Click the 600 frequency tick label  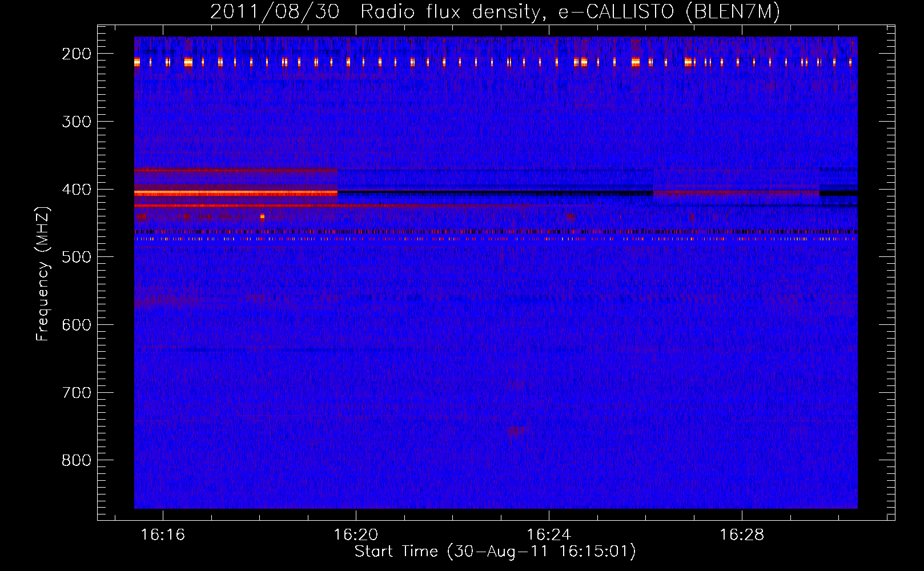76,325
